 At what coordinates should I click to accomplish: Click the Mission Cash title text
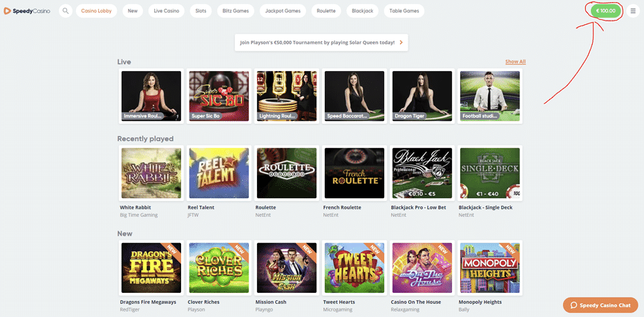coord(271,302)
